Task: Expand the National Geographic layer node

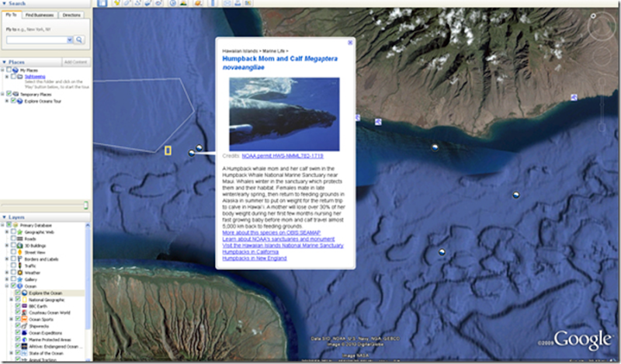Action: pyautogui.click(x=12, y=300)
